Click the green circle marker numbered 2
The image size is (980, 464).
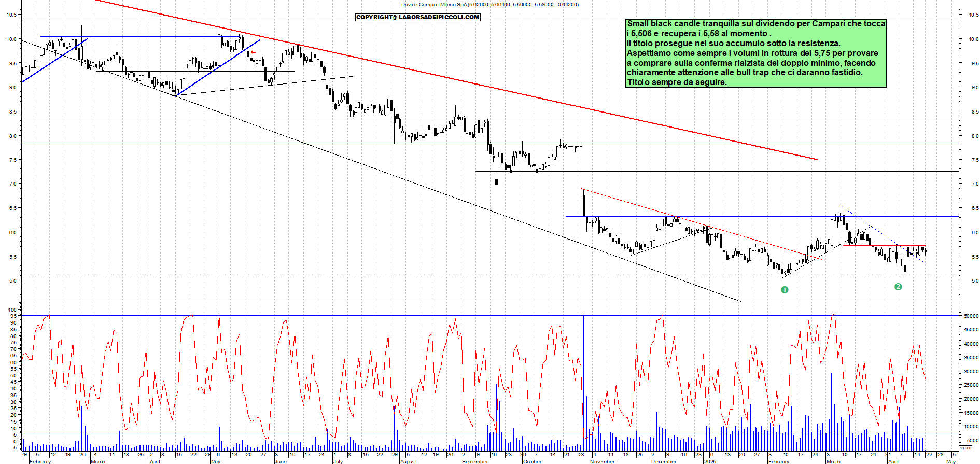click(x=898, y=287)
